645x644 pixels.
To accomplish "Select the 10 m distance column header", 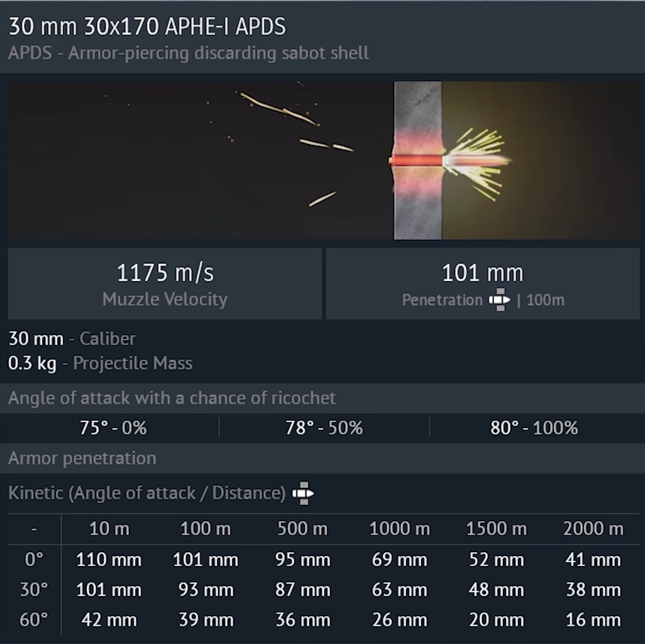I will click(x=109, y=529).
